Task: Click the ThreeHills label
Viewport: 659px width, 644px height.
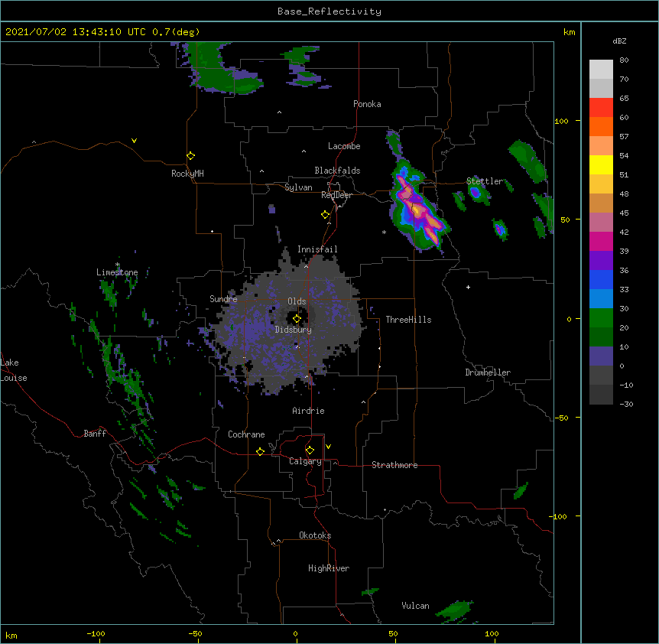Action: point(408,320)
